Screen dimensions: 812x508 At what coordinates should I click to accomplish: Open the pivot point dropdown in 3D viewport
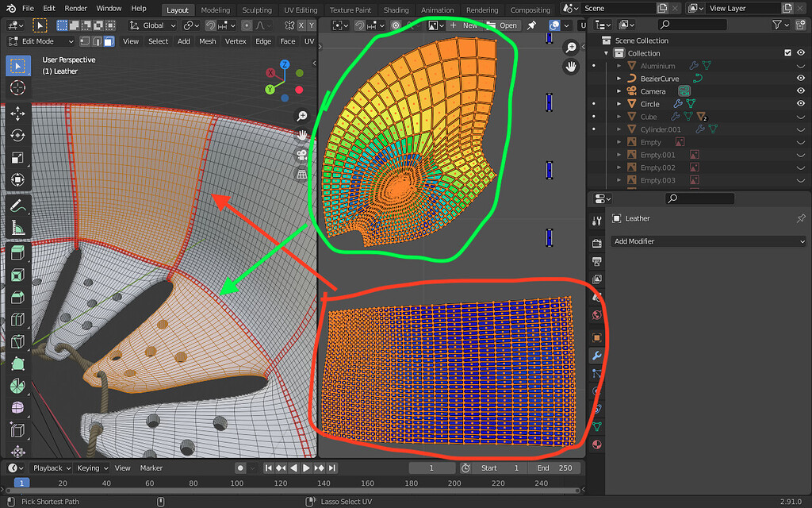(x=192, y=25)
